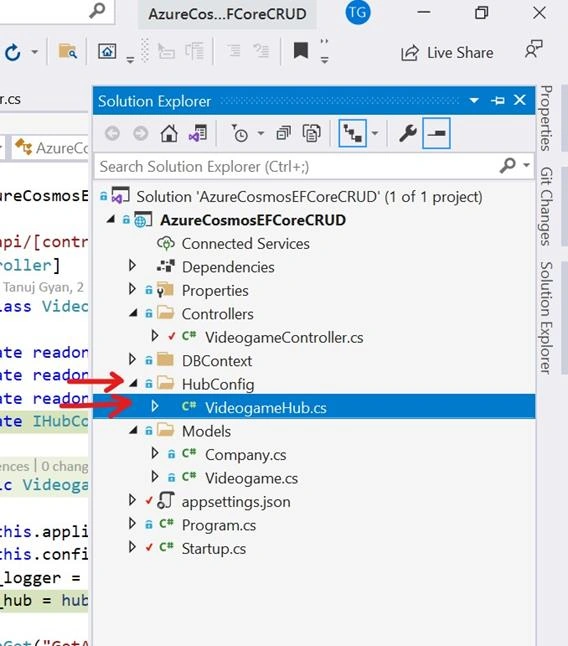
Task: Toggle the bookmark icon in toolbar
Action: click(301, 51)
